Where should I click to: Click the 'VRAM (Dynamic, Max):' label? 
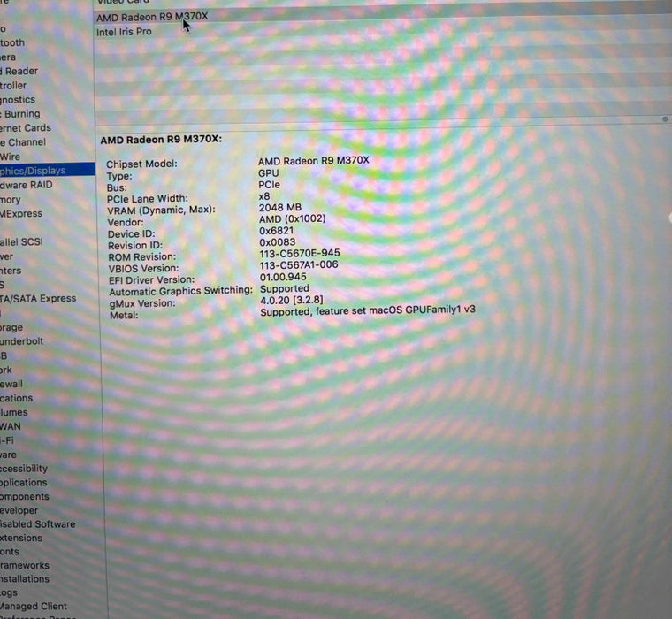coord(161,210)
